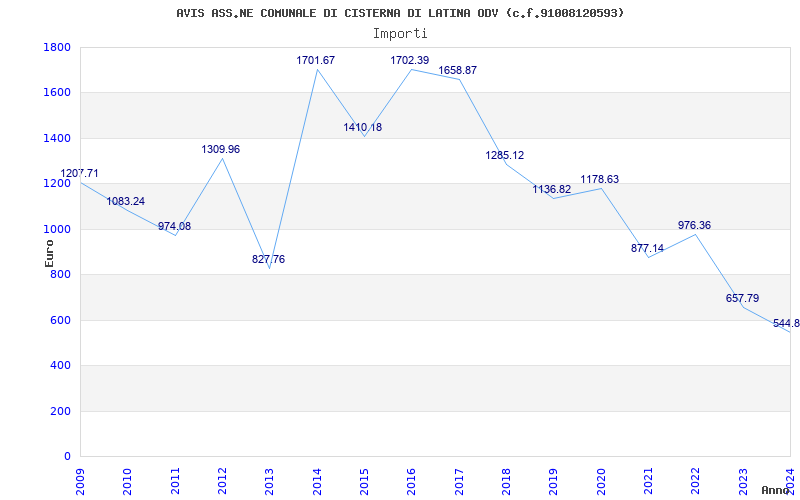Click the 1702.39 data label
This screenshot has width=800, height=500.
coord(410,60)
